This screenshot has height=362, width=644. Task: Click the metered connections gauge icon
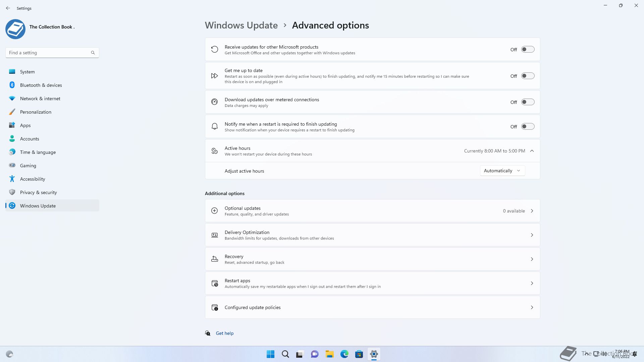click(x=214, y=102)
